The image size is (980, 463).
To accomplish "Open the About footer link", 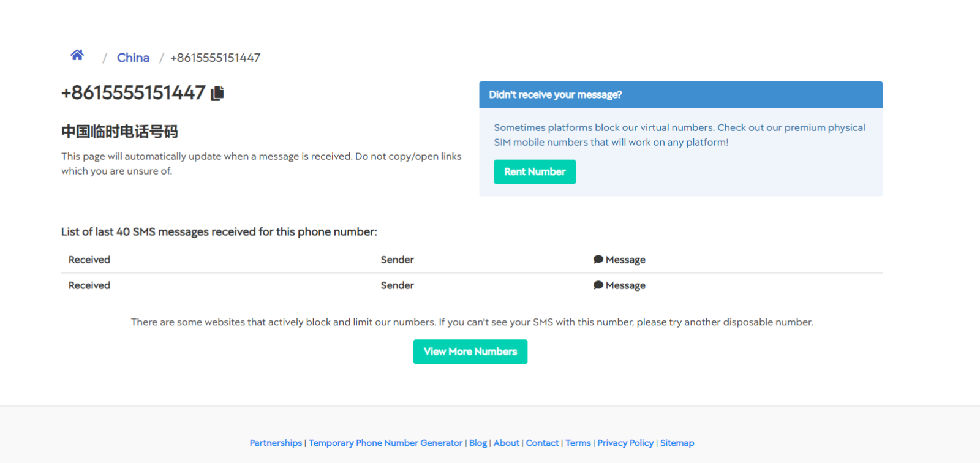I will (506, 443).
